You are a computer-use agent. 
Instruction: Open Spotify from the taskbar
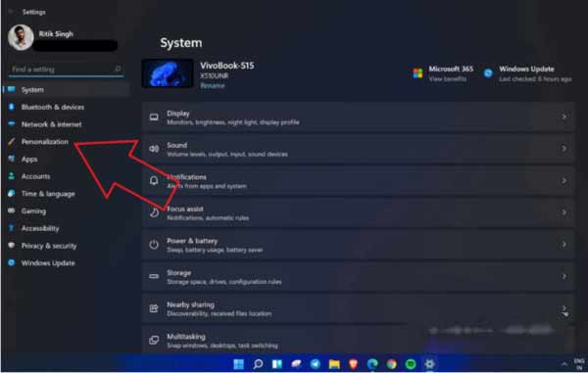[x=411, y=363]
